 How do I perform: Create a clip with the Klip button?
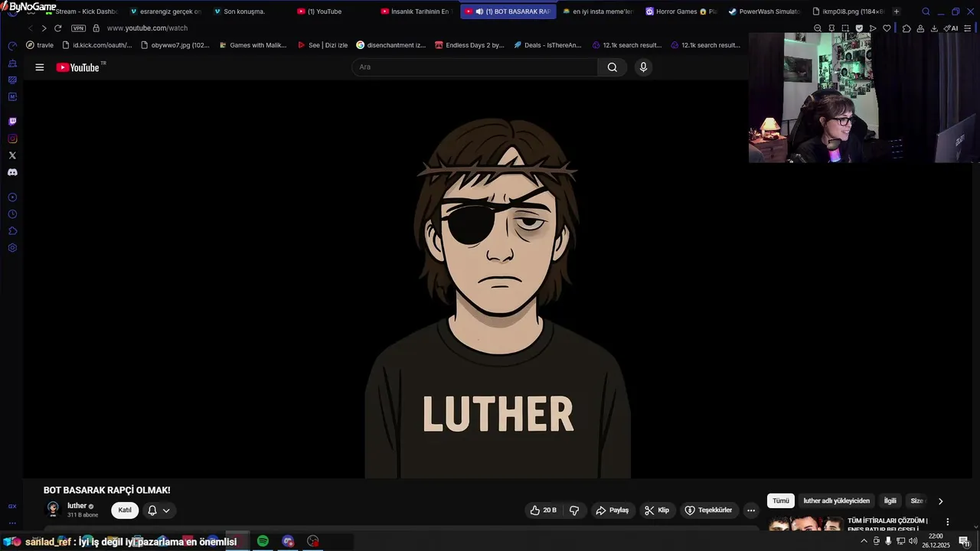[x=657, y=510]
